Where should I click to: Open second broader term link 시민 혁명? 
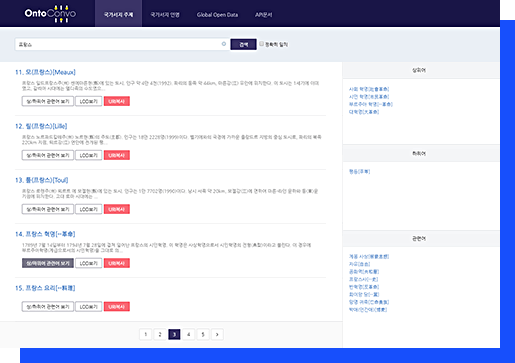pyautogui.click(x=369, y=97)
